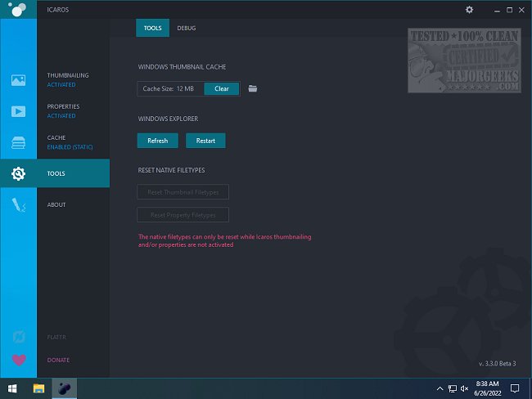Viewport: 532px width, 399px height.
Task: Open ABOUT section in sidebar
Action: [56, 204]
